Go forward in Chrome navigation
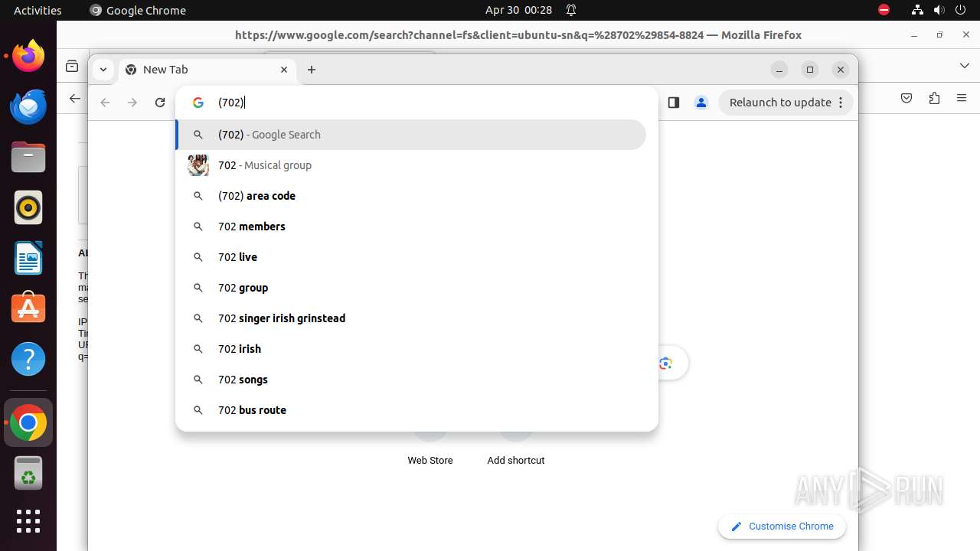980x551 pixels. pos(132,103)
